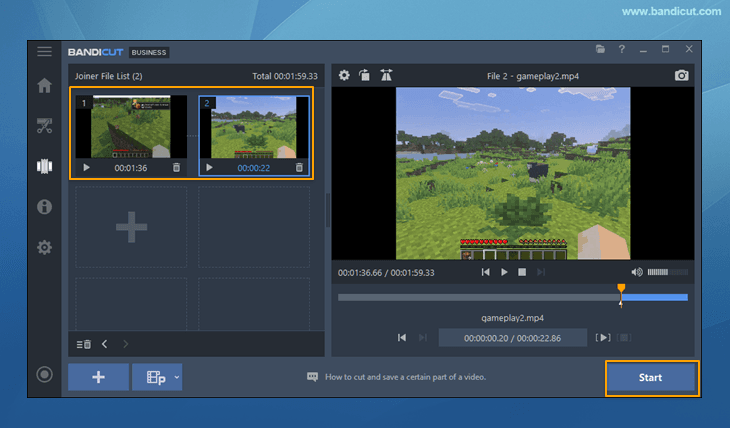The image size is (730, 428).
Task: Jump to previous file in preview
Action: [x=486, y=272]
